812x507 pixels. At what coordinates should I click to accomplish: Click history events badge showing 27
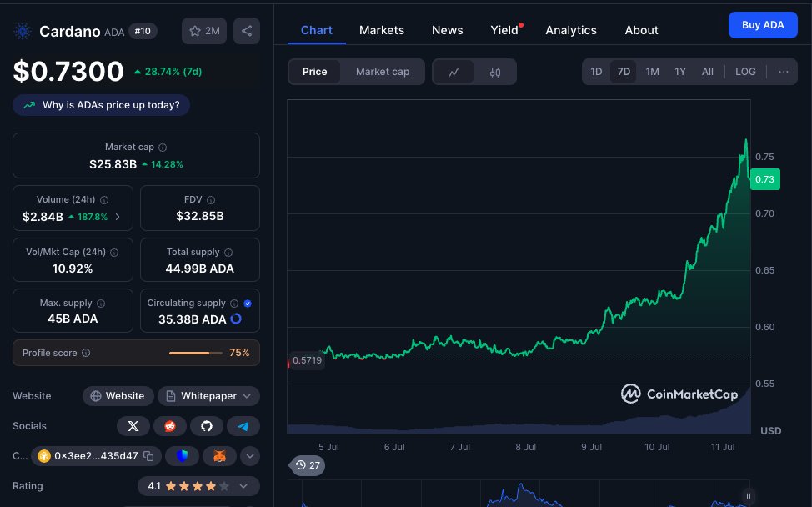[x=308, y=465]
